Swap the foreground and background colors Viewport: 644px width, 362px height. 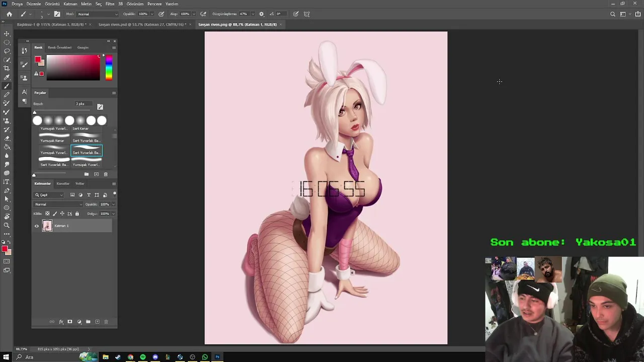pyautogui.click(x=10, y=242)
